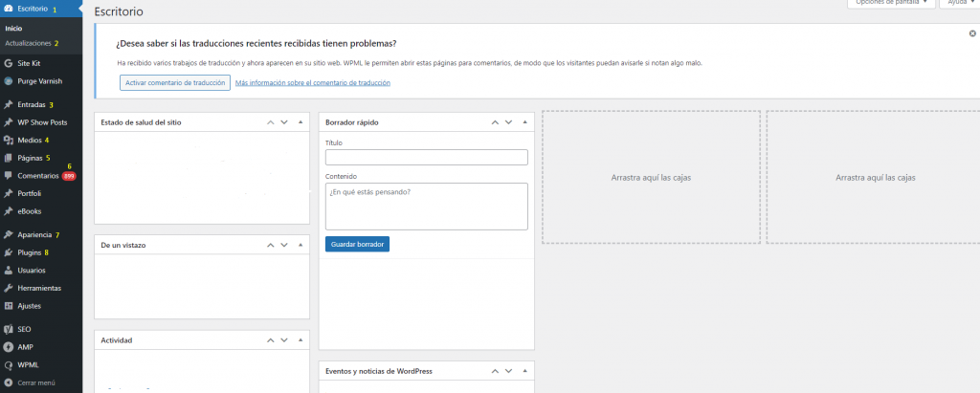The width and height of the screenshot is (980, 393).
Task: Click the Páginas pages icon
Action: pos(8,158)
